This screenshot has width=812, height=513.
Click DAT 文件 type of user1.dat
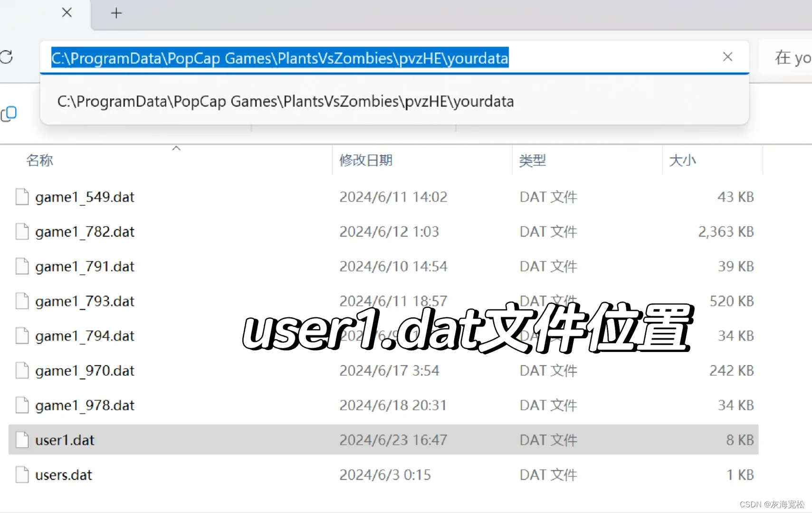(x=548, y=440)
